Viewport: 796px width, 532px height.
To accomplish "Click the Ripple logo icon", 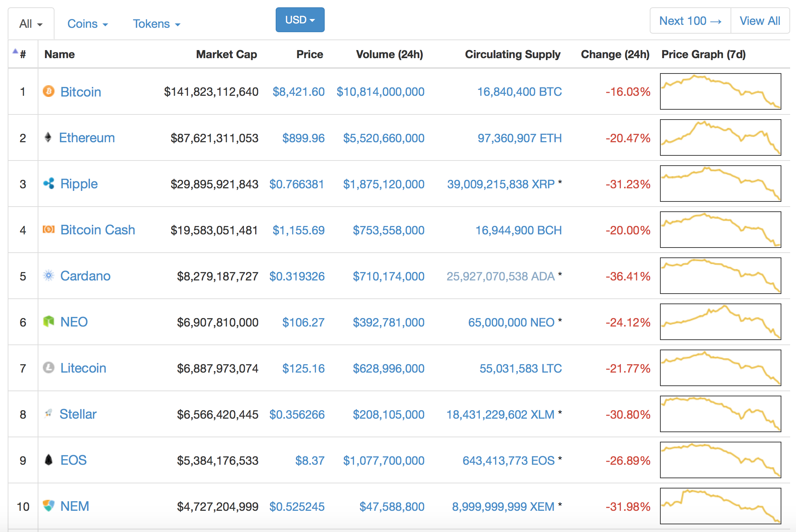I will tap(49, 184).
